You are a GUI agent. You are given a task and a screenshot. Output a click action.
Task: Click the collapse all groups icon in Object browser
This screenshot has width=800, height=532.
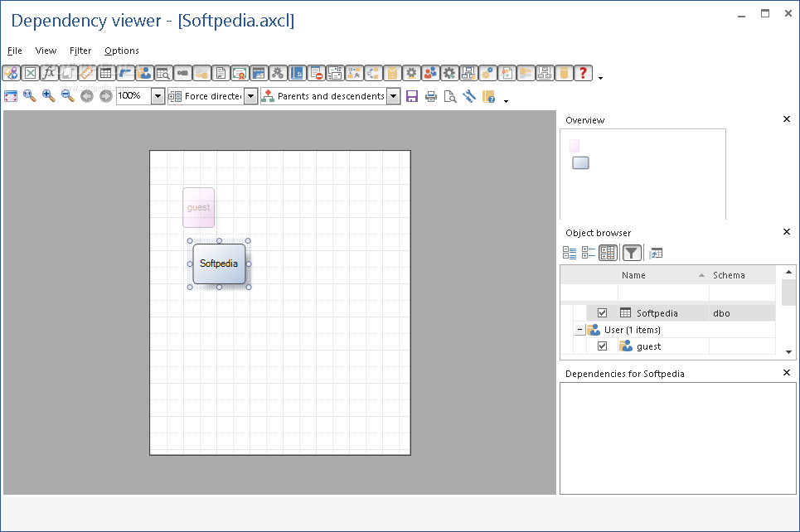[589, 253]
